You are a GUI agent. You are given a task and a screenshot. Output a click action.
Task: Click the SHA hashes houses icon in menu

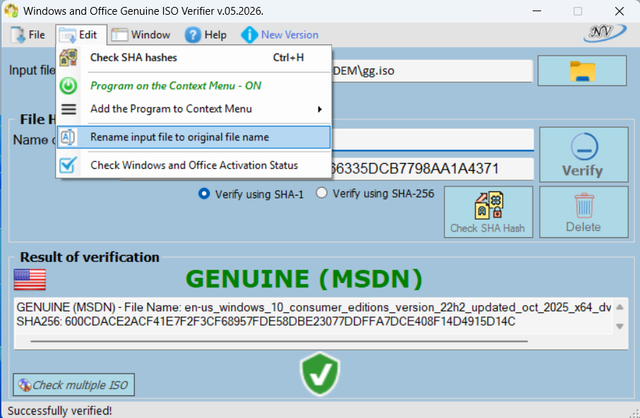(68, 58)
